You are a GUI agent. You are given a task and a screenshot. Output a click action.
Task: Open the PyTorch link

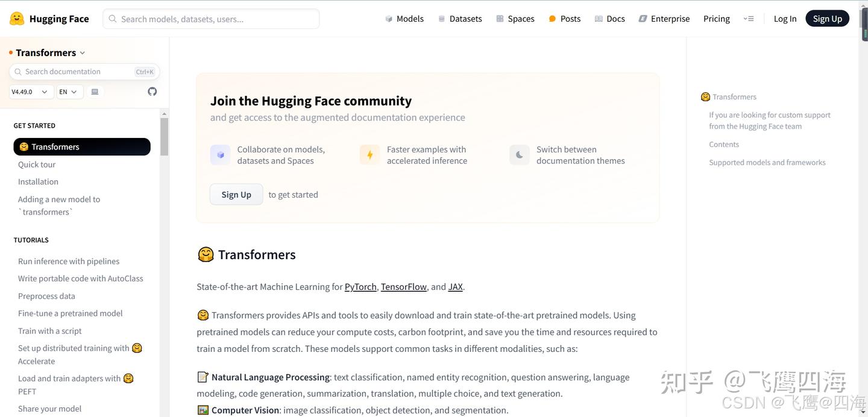click(x=360, y=286)
